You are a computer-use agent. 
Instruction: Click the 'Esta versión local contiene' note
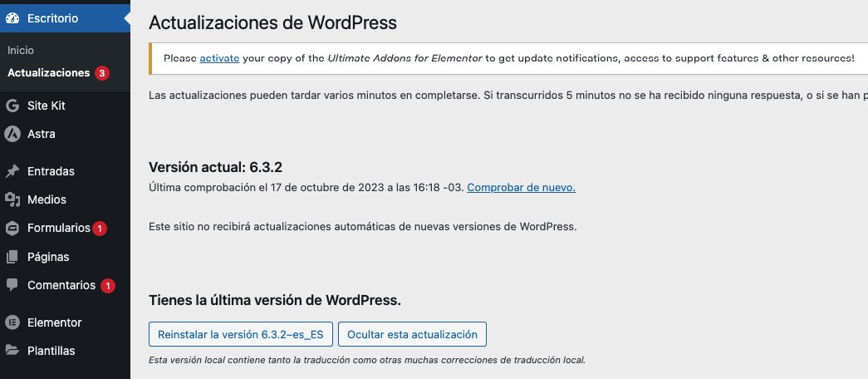pyautogui.click(x=367, y=360)
